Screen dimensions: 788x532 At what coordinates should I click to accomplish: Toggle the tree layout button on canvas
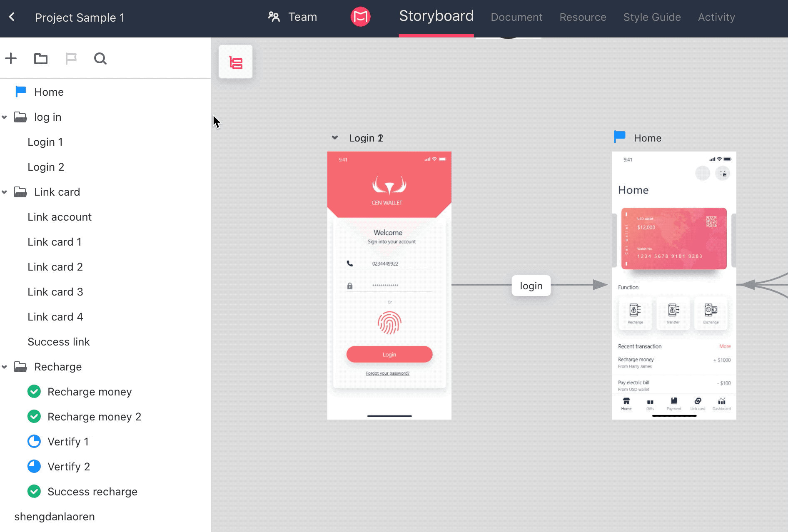(x=236, y=62)
